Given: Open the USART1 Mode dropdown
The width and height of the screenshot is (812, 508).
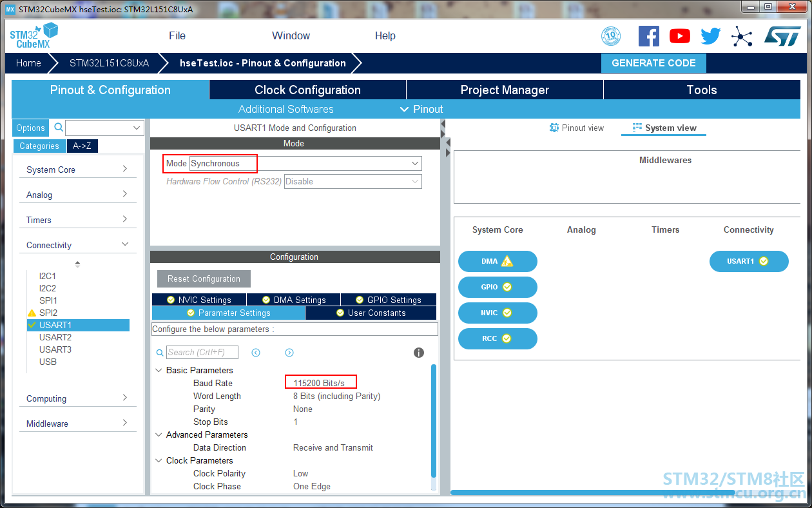Looking at the screenshot, I should (305, 163).
